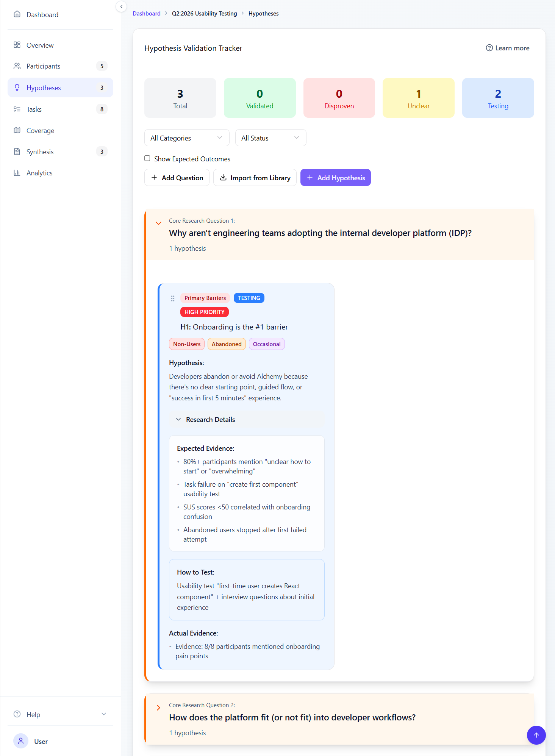Open the All Status filter dropdown
555x756 pixels.
click(x=270, y=138)
